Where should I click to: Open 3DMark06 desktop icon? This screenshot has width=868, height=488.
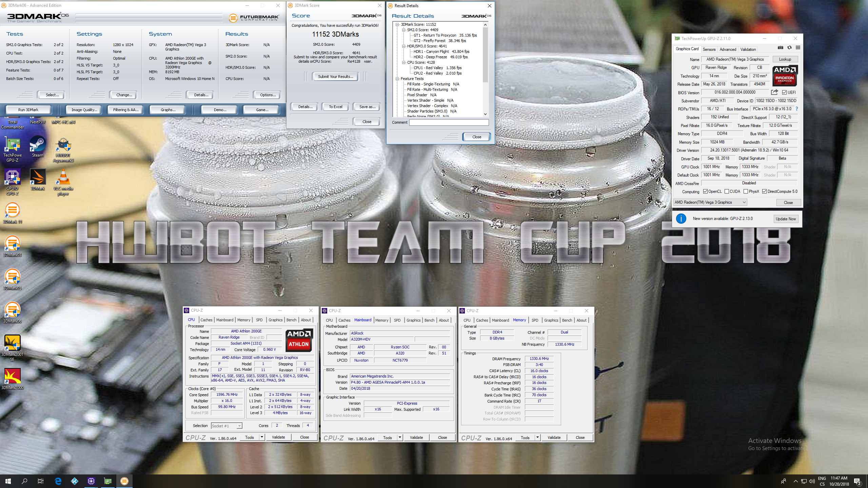(12, 312)
